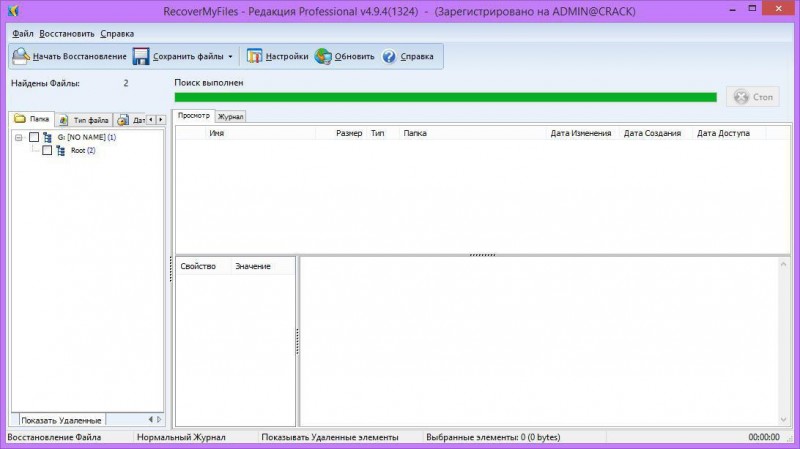Click the Root folder tree icon

click(x=61, y=151)
